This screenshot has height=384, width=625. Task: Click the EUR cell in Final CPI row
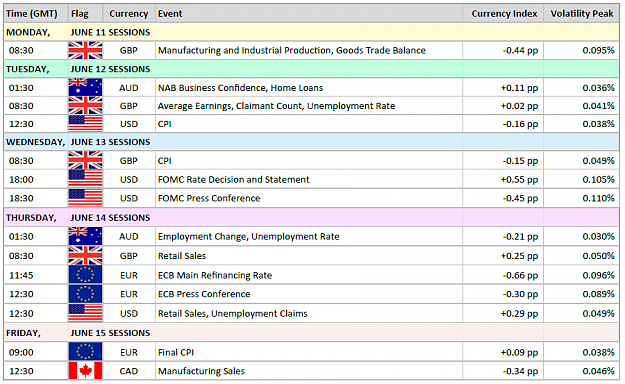(x=128, y=352)
